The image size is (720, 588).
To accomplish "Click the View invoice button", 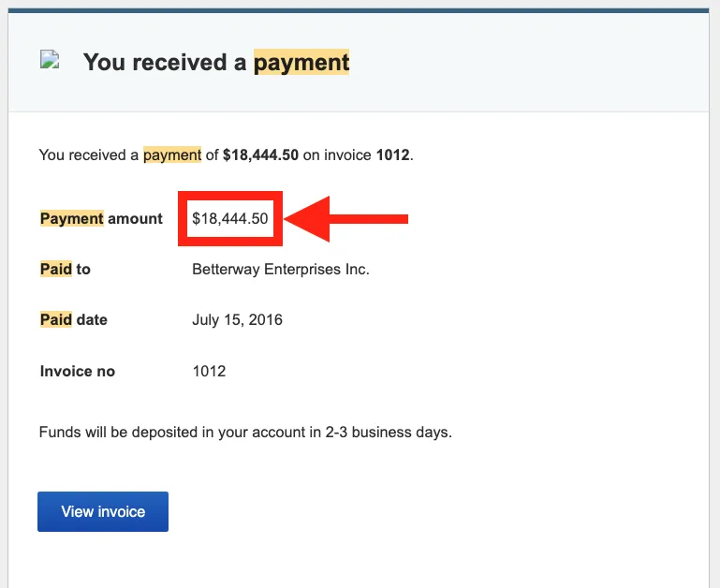I will point(103,511).
